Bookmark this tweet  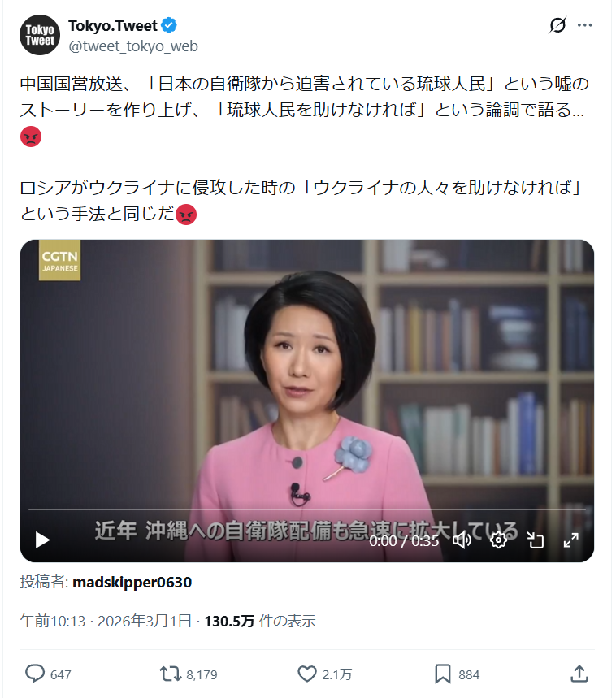(x=442, y=674)
